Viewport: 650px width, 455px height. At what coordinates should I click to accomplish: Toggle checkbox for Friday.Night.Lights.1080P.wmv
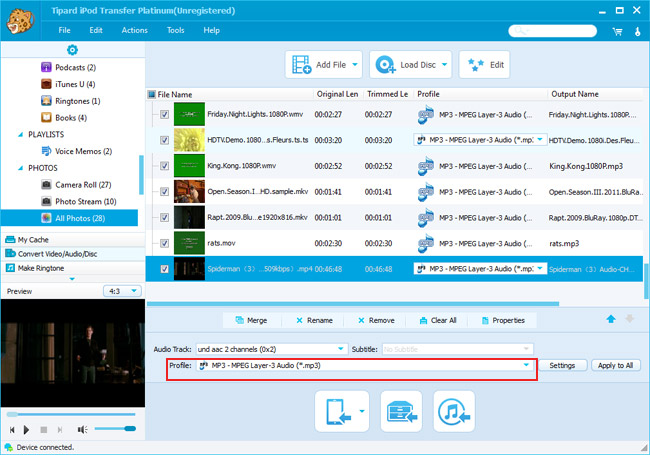pyautogui.click(x=165, y=114)
